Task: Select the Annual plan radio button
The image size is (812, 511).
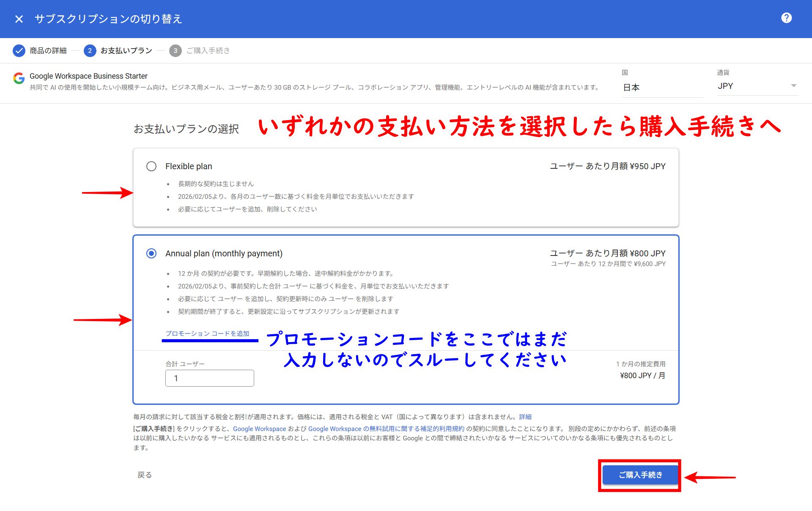Action: tap(151, 253)
